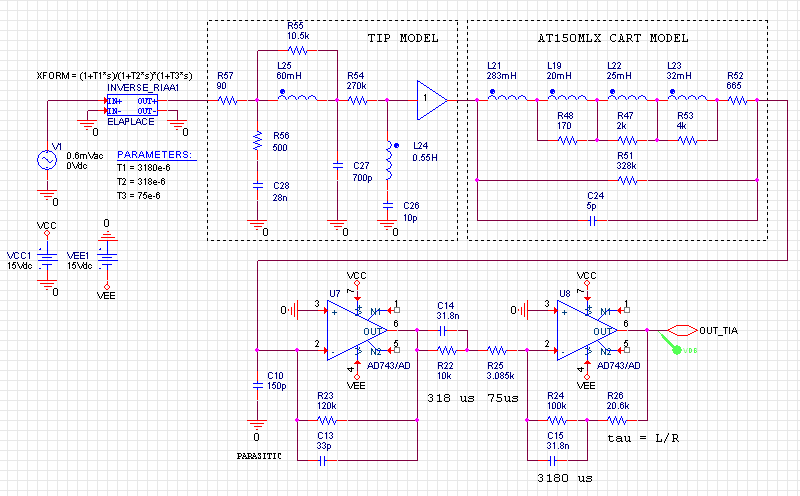The image size is (800, 496).
Task: Select capacitor C26 10p symbol
Action: click(387, 205)
